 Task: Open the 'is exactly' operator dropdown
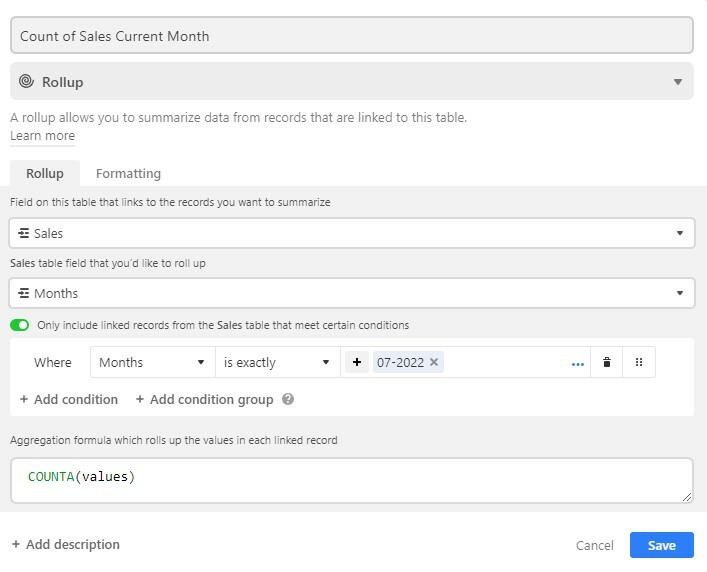[x=277, y=362]
